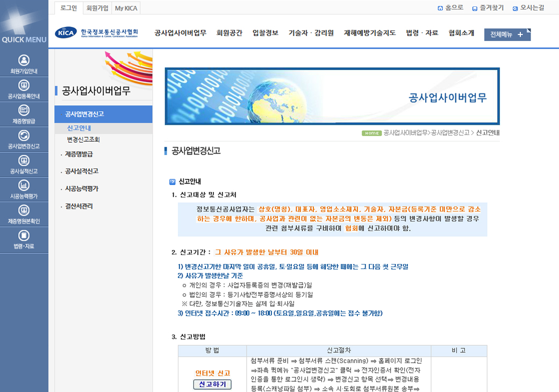Click the 제증명원본확인 quick menu icon
The image size is (559, 392).
coord(24,210)
